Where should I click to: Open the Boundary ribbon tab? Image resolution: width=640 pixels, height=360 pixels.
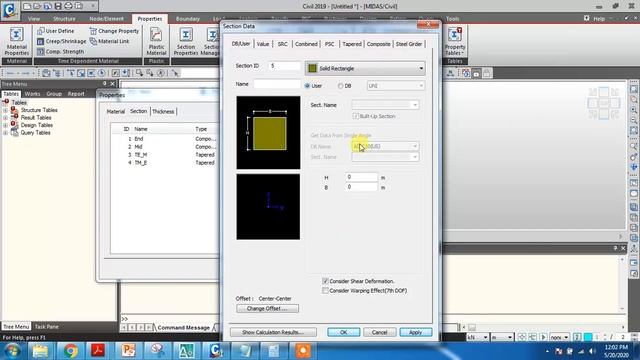(x=188, y=19)
